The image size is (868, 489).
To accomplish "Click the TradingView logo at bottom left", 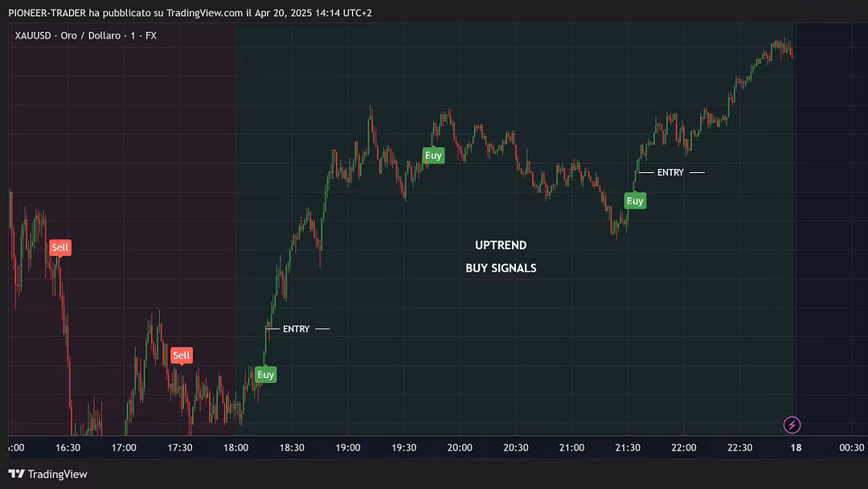I will pyautogui.click(x=48, y=475).
